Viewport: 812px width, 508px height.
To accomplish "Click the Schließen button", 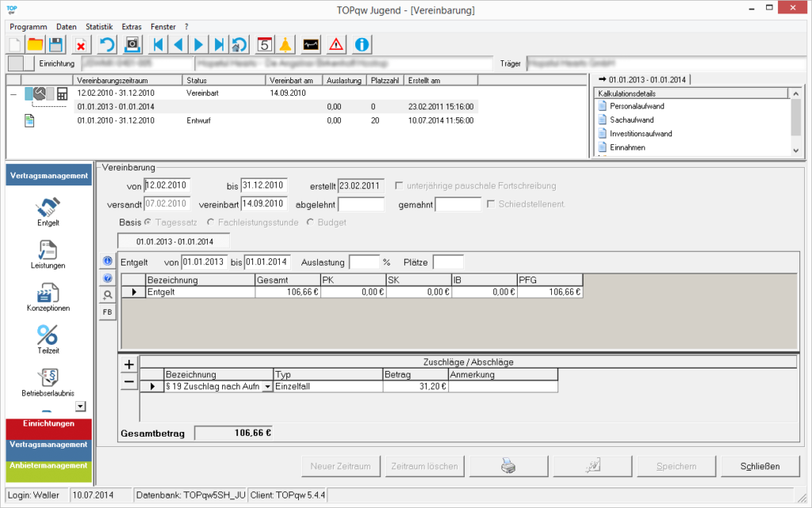I will [x=760, y=466].
